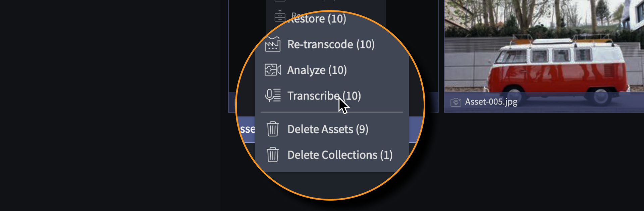Choose Delete Collections (1) entry
This screenshot has width=644, height=211.
click(340, 155)
